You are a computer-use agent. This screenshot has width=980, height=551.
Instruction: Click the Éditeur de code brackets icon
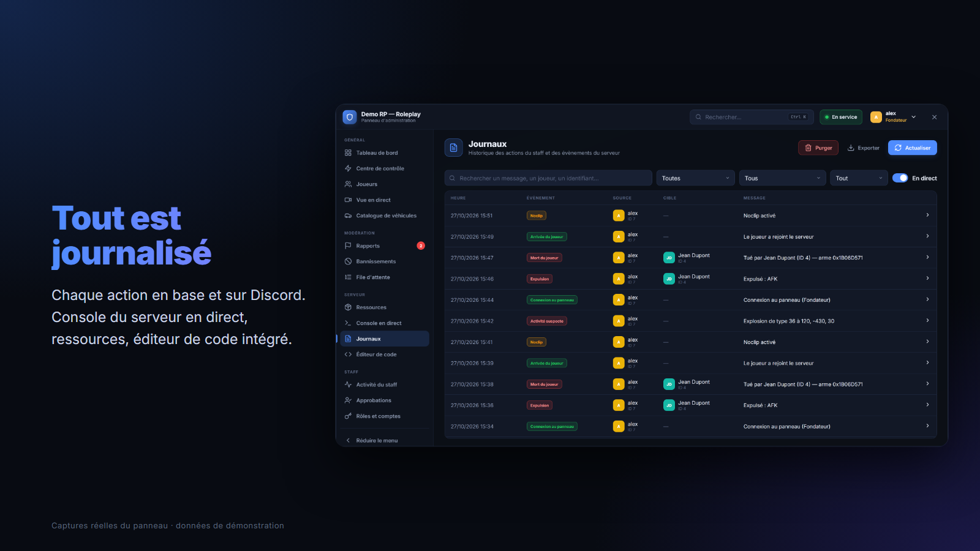348,354
